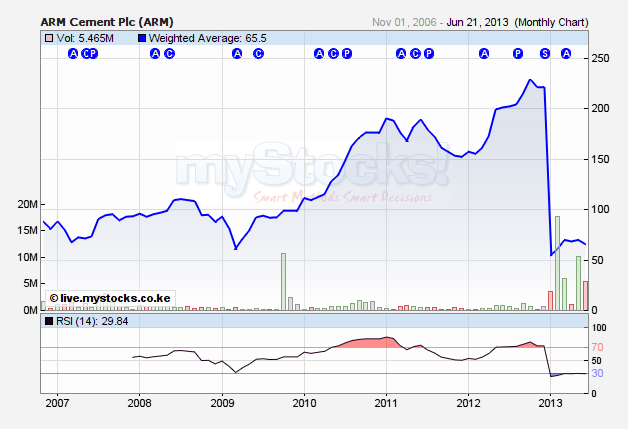Click the 2011 year label on x-axis
The image size is (628, 429).
click(386, 403)
